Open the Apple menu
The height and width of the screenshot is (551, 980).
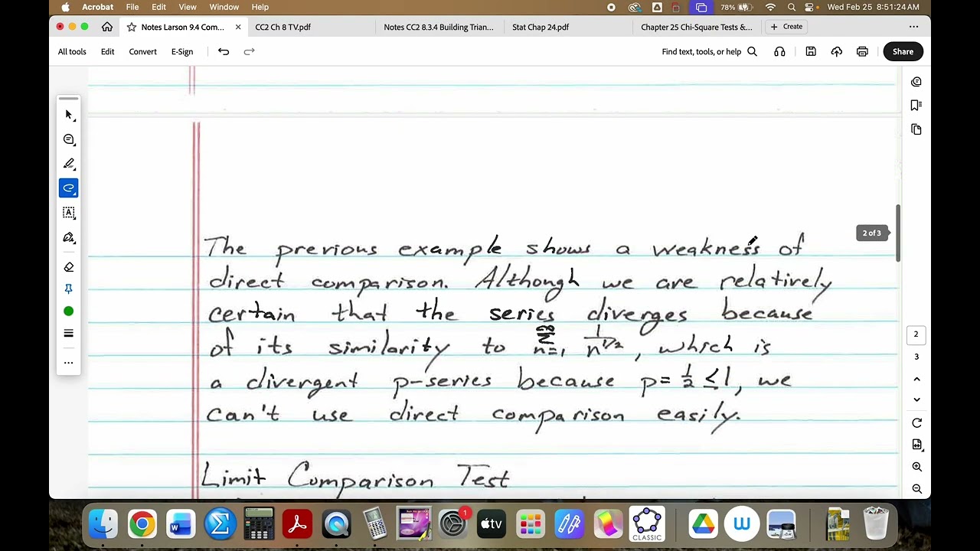tap(65, 7)
